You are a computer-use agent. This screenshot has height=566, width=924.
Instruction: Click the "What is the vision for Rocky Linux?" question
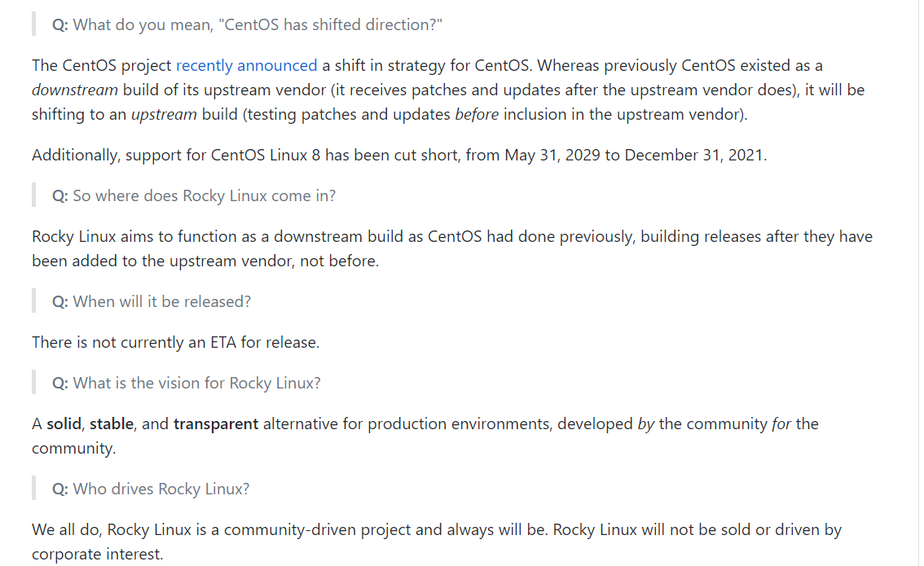[187, 383]
